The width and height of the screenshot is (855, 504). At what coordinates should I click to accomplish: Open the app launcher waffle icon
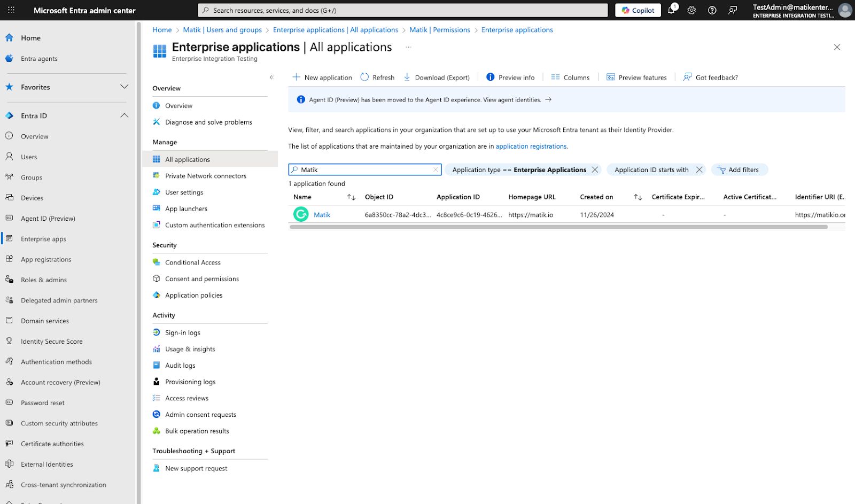point(11,10)
